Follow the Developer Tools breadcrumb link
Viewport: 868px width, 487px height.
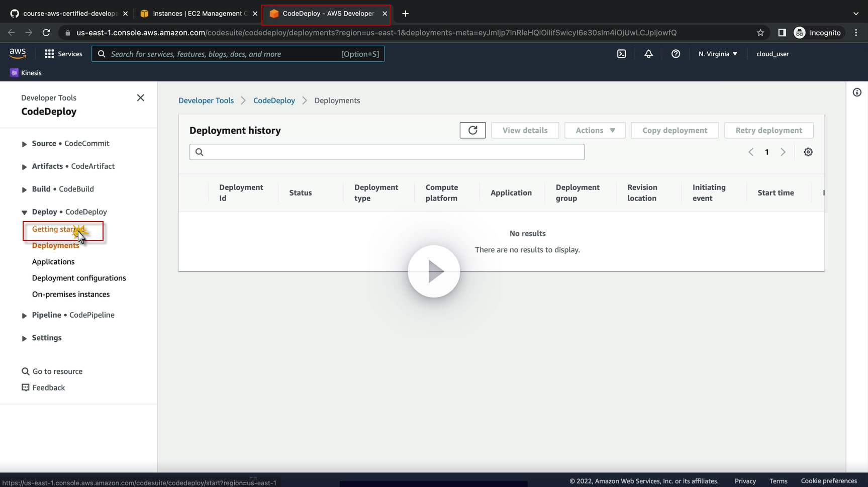(206, 101)
